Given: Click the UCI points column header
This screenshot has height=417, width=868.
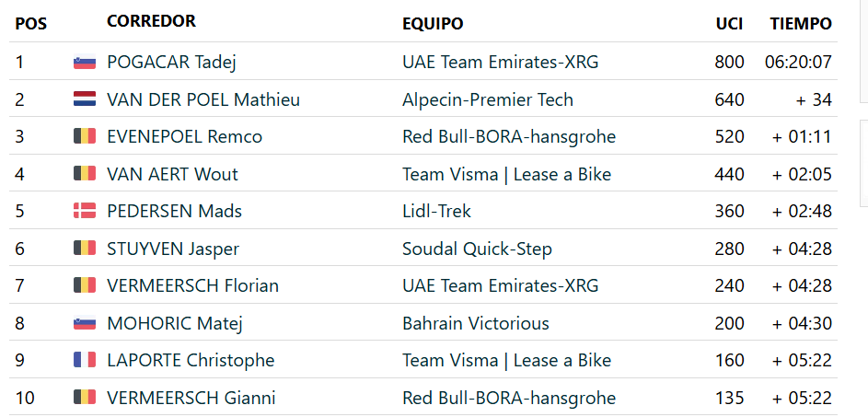Looking at the screenshot, I should click(x=729, y=24).
